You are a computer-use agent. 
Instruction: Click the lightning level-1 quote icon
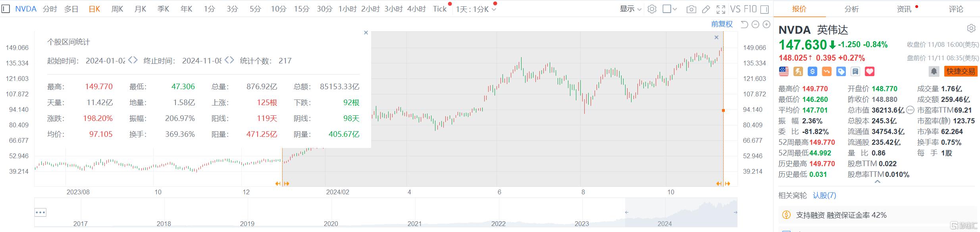tap(798, 71)
